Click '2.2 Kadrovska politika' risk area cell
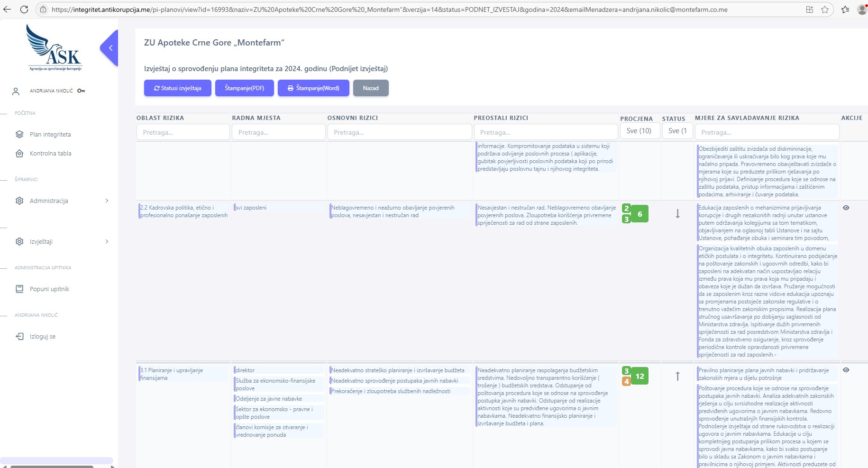868x468 pixels. click(x=184, y=211)
